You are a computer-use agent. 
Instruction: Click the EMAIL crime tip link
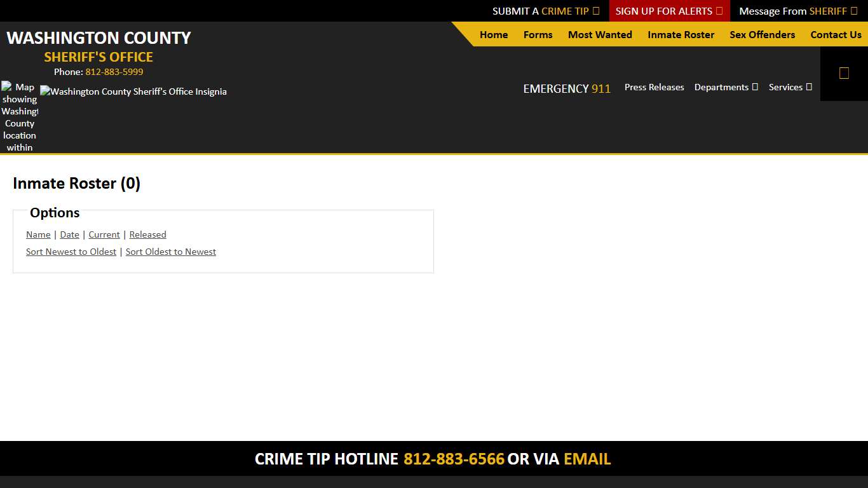coord(587,459)
